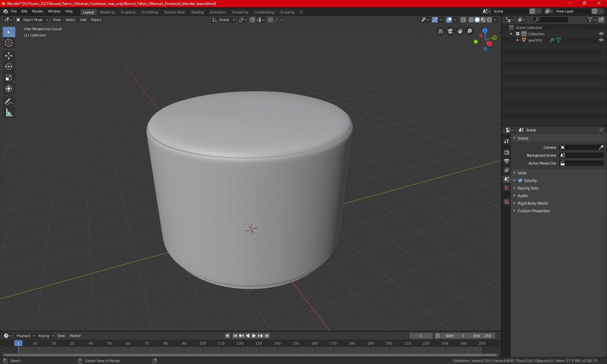Viewport: 607px width, 364px height.
Task: Toggle X-Ray mode
Action: [x=463, y=20]
